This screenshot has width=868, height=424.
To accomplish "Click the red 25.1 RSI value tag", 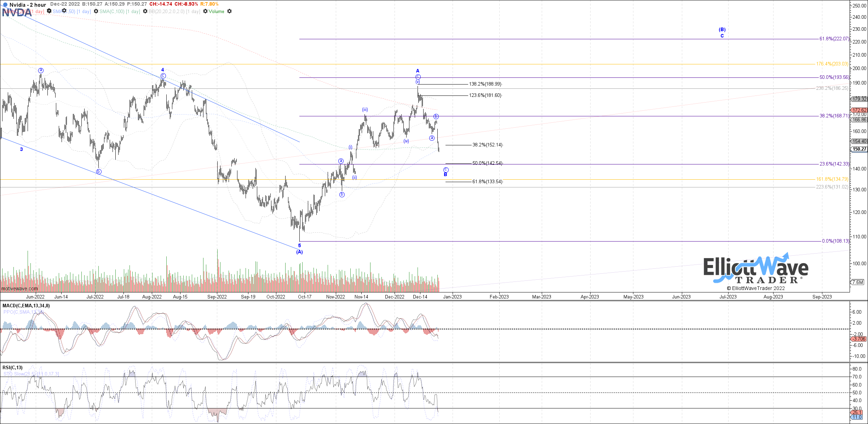I will point(857,412).
